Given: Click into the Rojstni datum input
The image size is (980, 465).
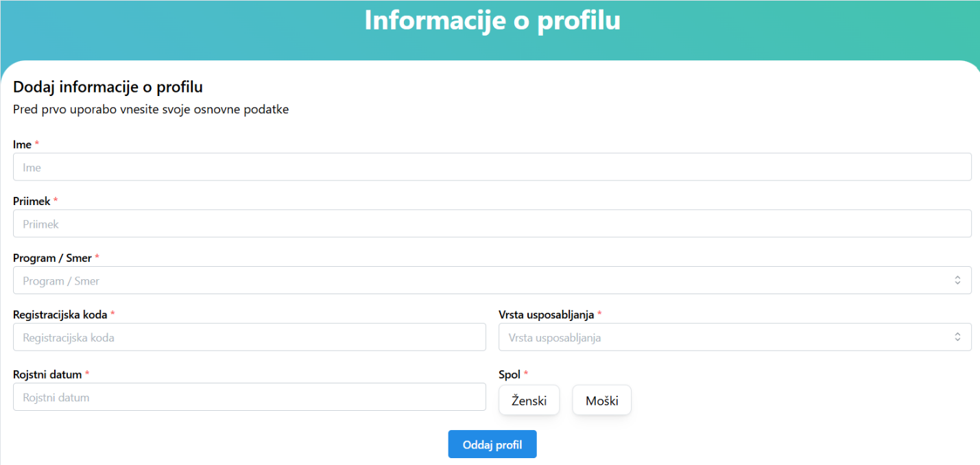Looking at the screenshot, I should point(250,397).
